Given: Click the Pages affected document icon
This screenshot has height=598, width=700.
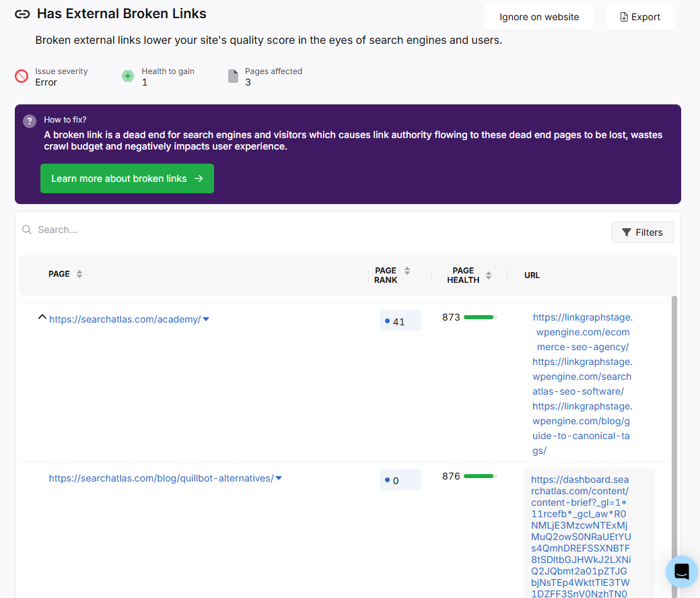Looking at the screenshot, I should pyautogui.click(x=233, y=75).
